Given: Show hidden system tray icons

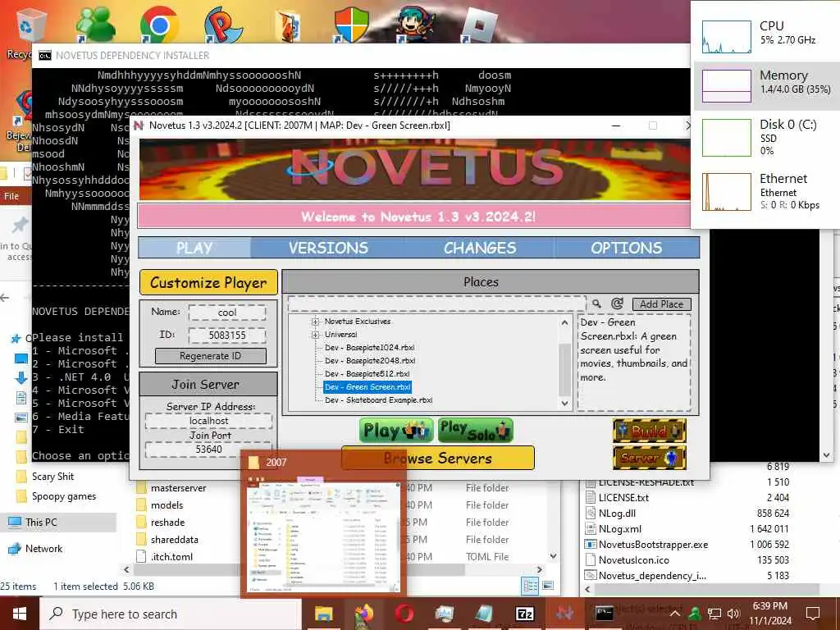Looking at the screenshot, I should click(x=675, y=614).
